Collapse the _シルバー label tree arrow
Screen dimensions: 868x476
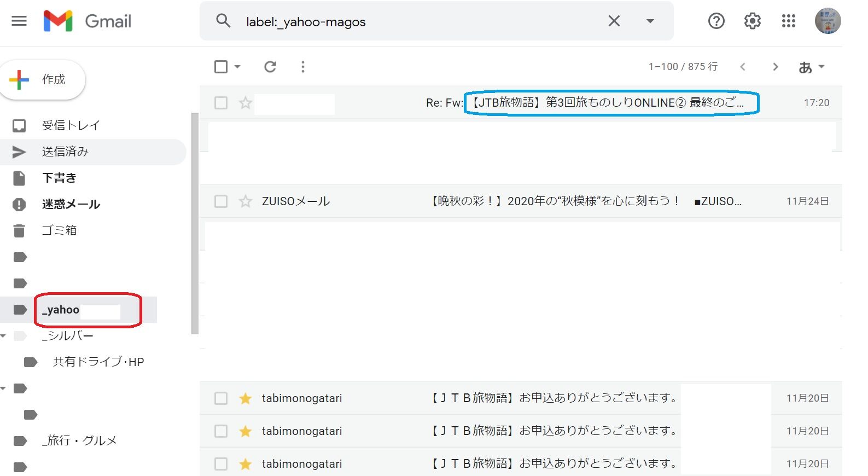3,336
